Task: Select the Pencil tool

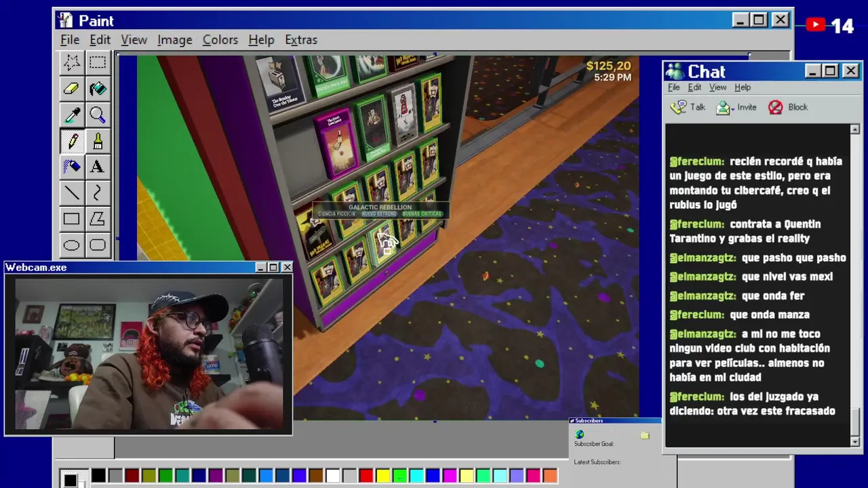Action: [x=71, y=141]
